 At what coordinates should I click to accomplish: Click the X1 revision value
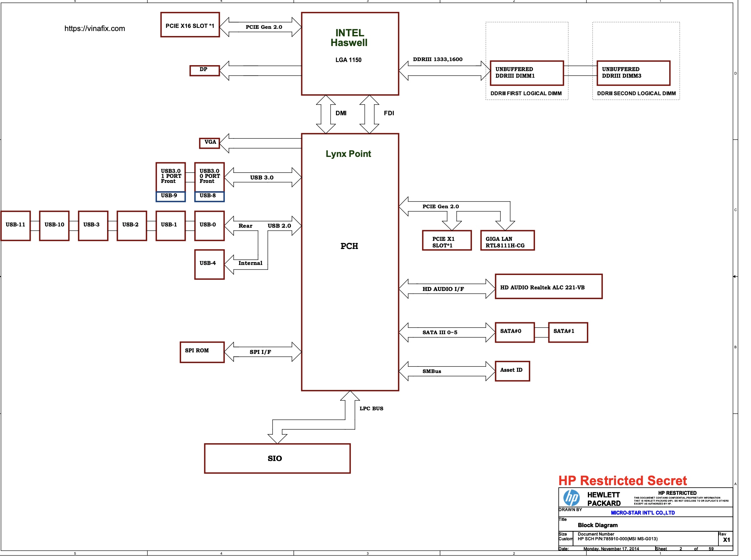pyautogui.click(x=726, y=540)
